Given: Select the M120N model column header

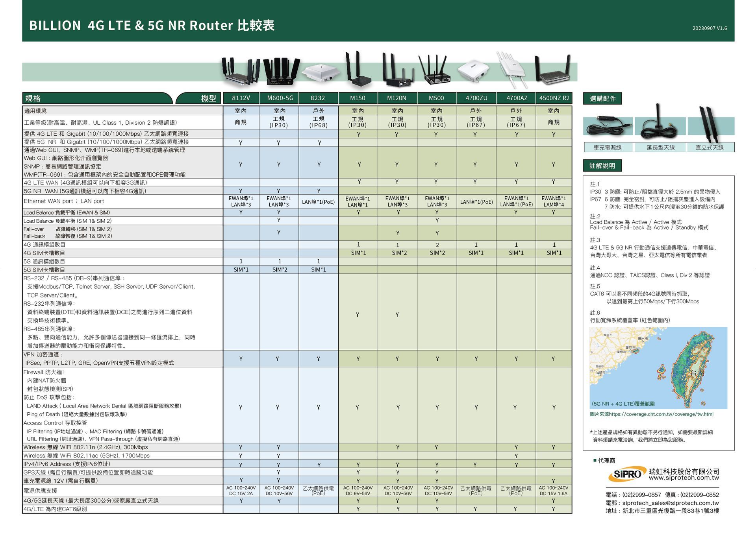Looking at the screenshot, I should coord(397,98).
